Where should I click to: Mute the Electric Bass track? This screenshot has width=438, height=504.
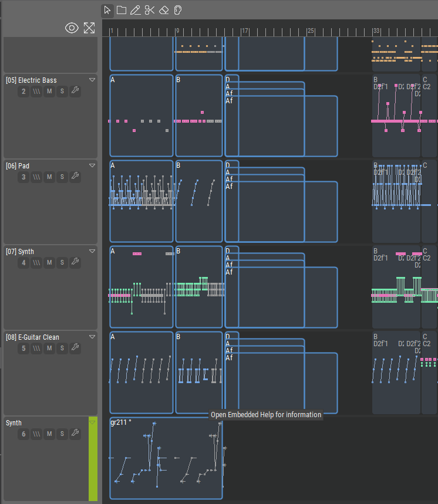(x=49, y=91)
